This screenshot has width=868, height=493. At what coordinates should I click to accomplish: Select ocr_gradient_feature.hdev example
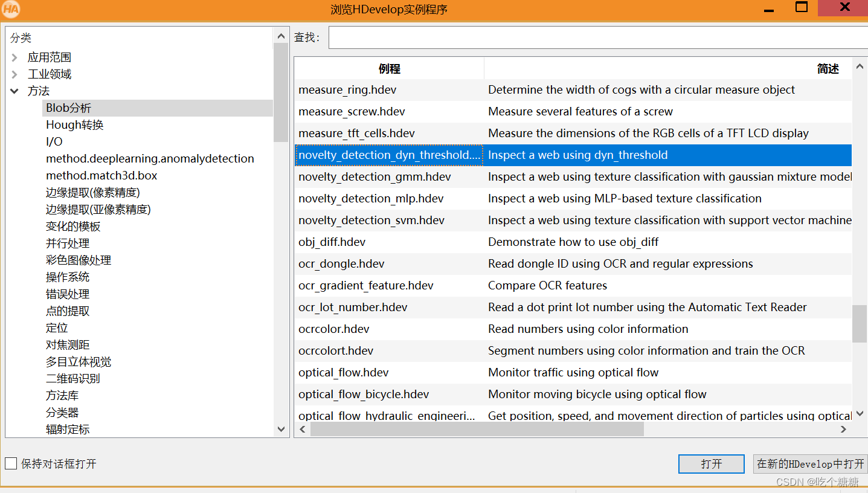coord(573,286)
